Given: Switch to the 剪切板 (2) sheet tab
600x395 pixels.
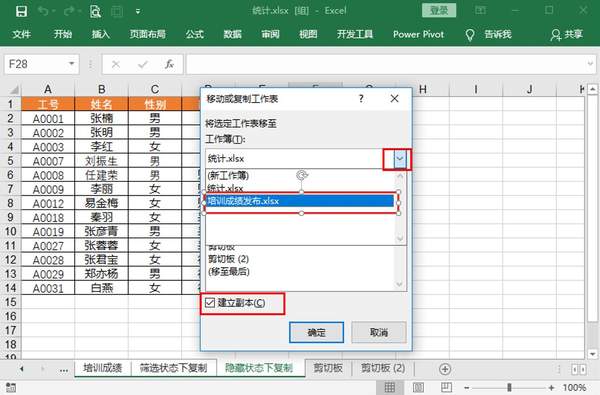Looking at the screenshot, I should point(383,368).
